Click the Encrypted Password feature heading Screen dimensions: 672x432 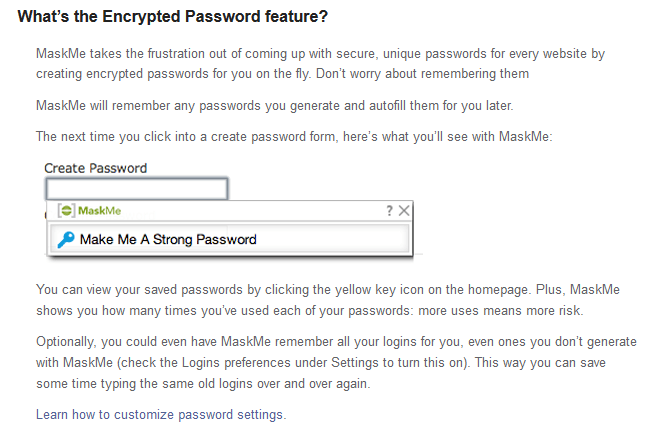[x=173, y=18]
